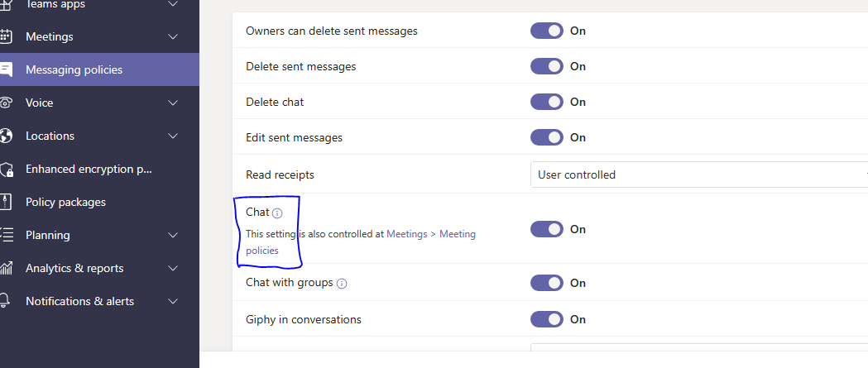
Task: Click the info icon beside Chat with groups
Action: 342,284
